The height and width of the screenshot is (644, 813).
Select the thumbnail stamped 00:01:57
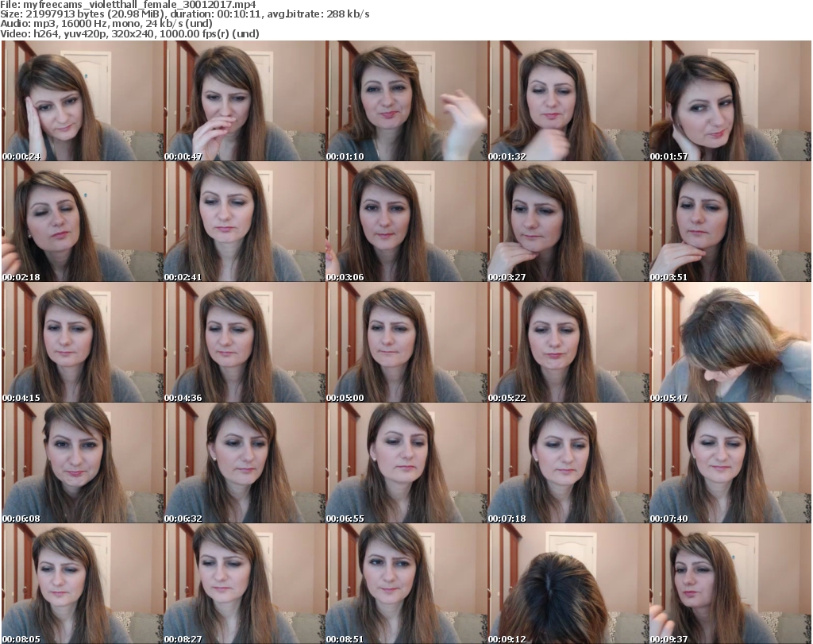pos(730,101)
